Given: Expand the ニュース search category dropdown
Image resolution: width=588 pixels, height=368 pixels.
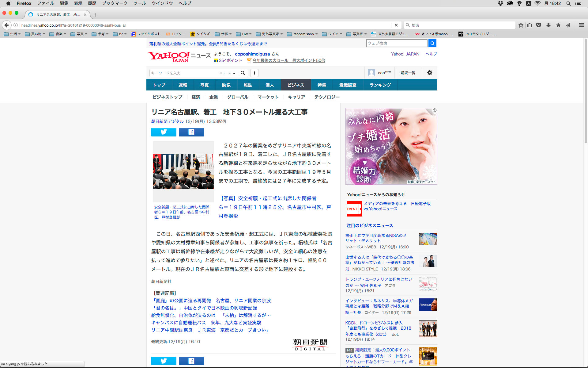Looking at the screenshot, I should 227,73.
